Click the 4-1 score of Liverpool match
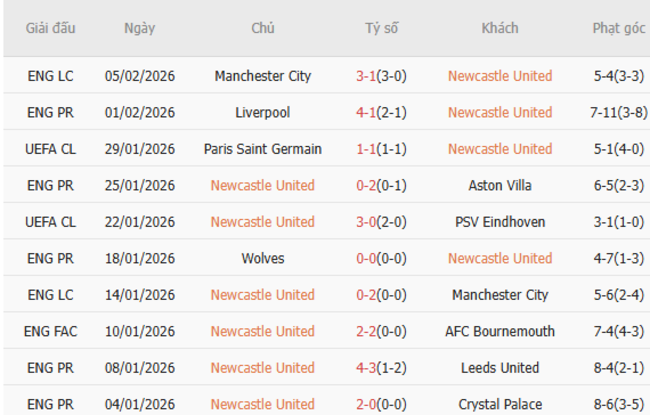The width and height of the screenshot is (650, 415). (367, 112)
